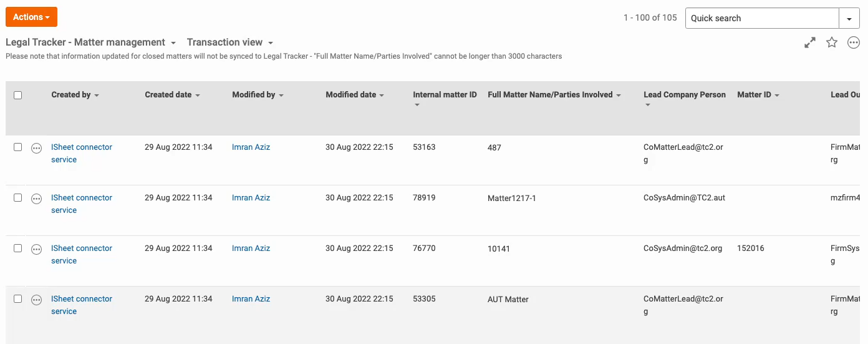Select checkbox for the 487 matter row
Viewport: 868px width, 344px height.
[x=18, y=147]
